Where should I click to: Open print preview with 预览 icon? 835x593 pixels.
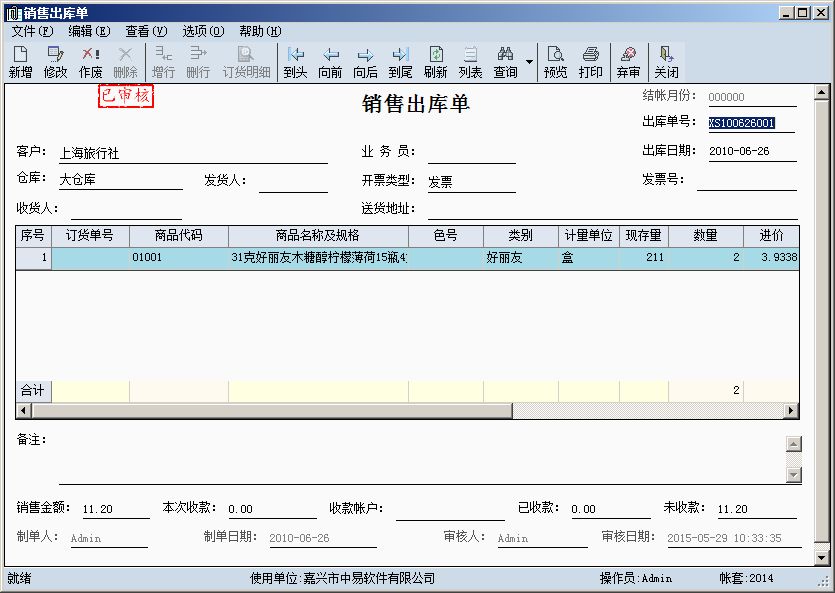555,62
